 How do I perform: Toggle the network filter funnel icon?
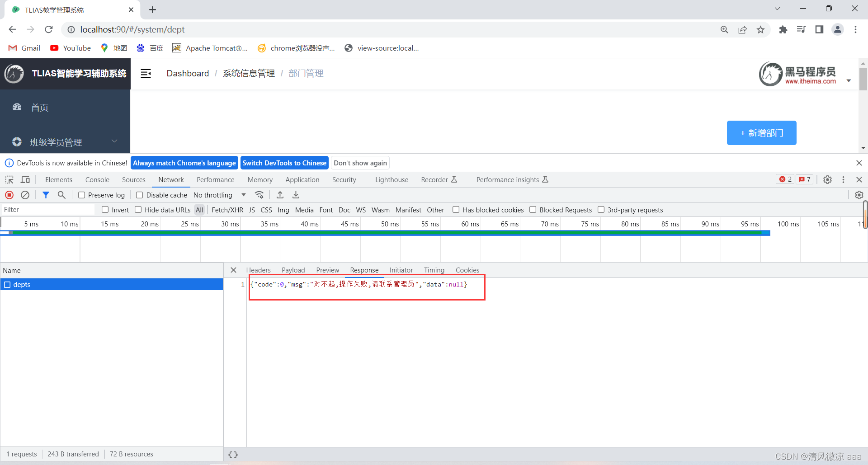46,195
